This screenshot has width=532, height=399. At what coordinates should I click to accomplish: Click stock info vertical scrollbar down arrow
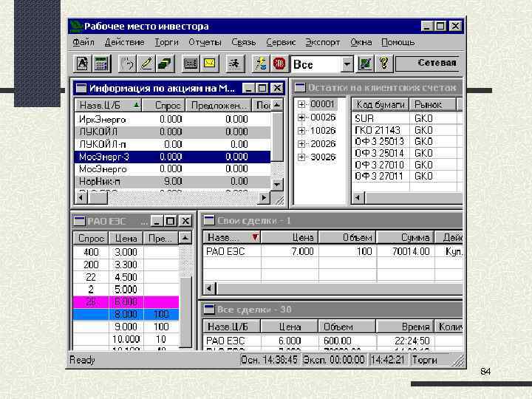277,185
